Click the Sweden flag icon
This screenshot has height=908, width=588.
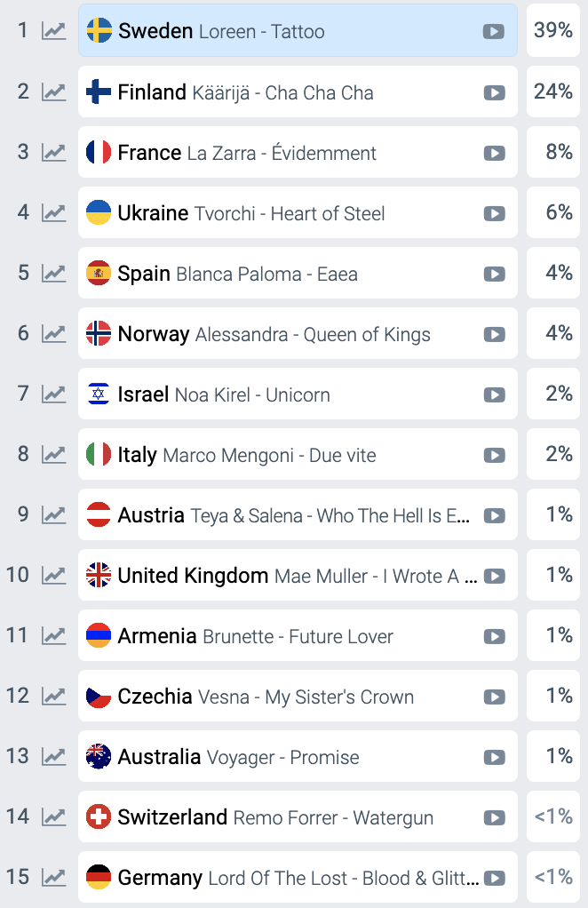click(x=99, y=30)
